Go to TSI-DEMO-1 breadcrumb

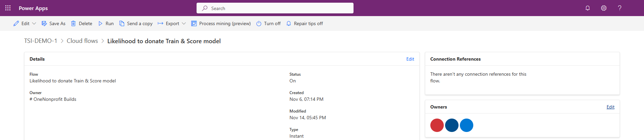click(41, 41)
